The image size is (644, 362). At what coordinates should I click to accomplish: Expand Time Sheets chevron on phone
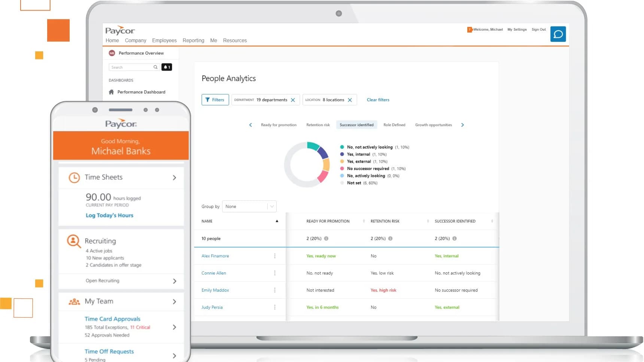pyautogui.click(x=174, y=178)
